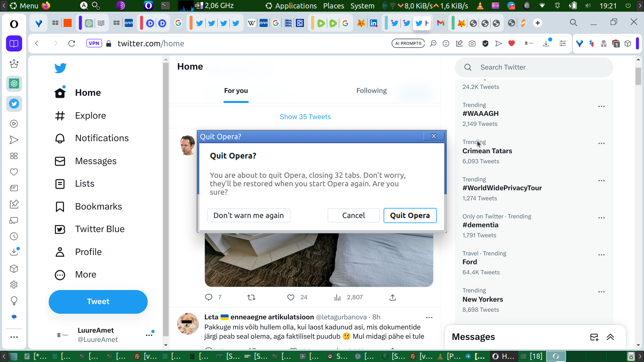
Task: Click the lightbulb icon in Opera sidebar
Action: 14,301
